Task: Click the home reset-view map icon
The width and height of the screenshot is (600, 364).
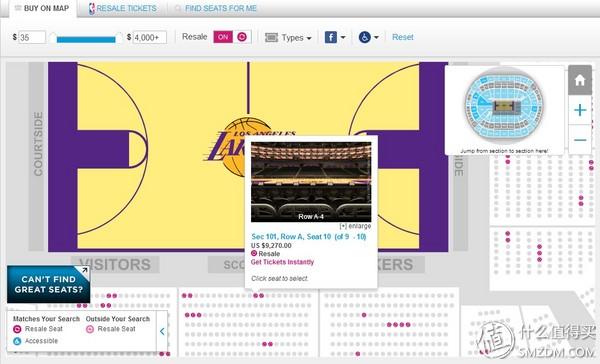Action: click(580, 80)
